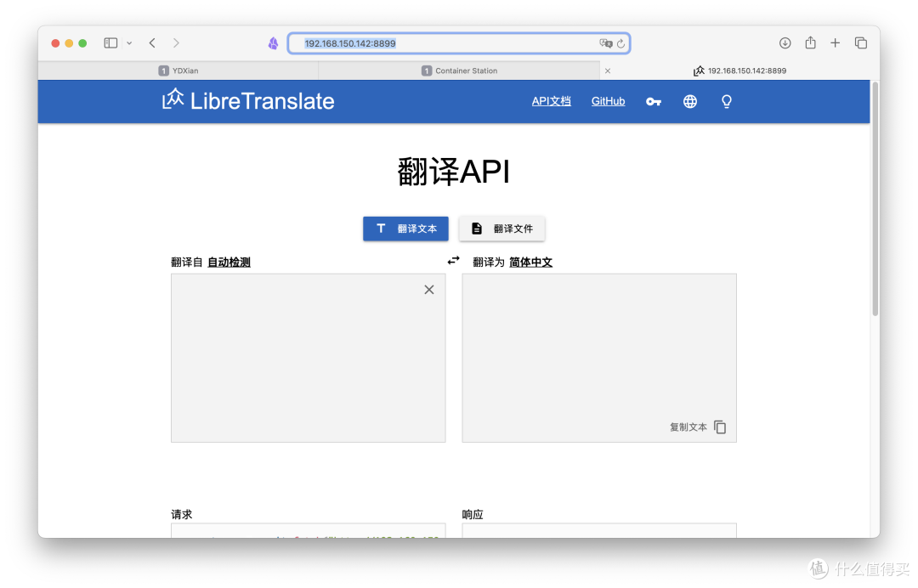Open the API key settings icon
This screenshot has height=588, width=918.
click(654, 102)
